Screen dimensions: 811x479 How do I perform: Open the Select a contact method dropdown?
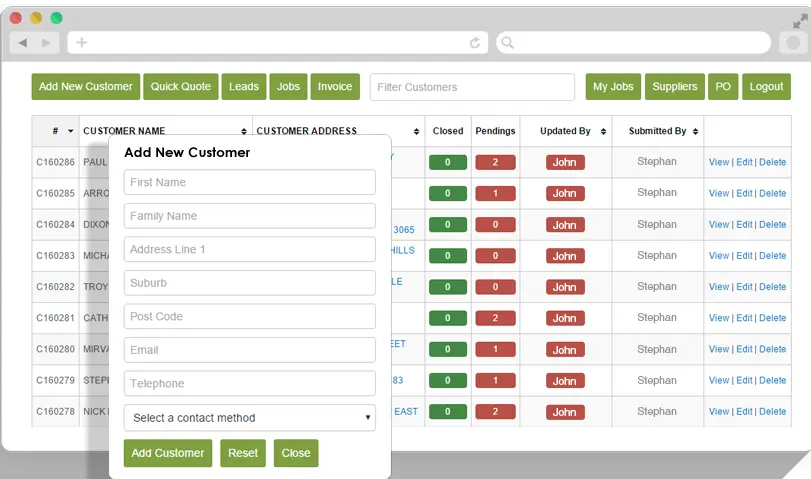[x=249, y=418]
